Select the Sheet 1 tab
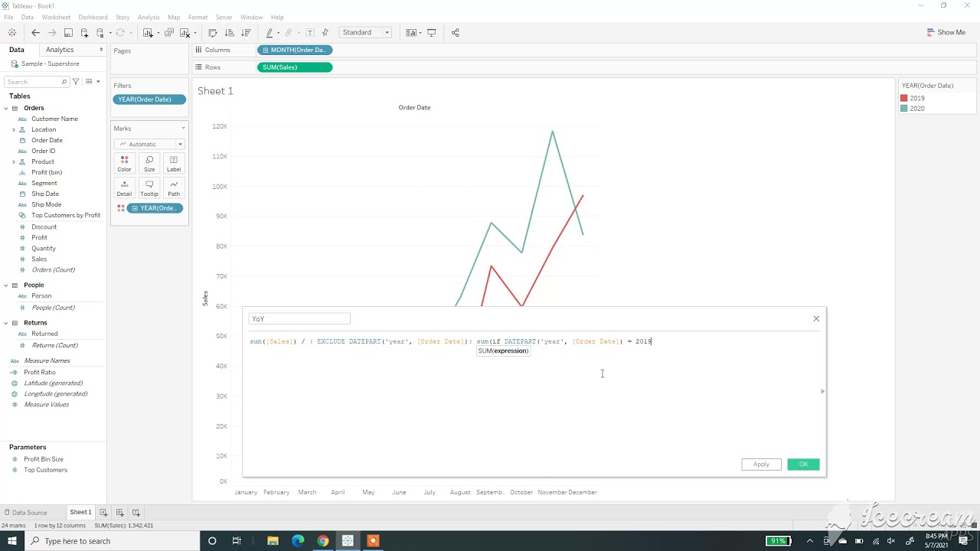 click(80, 513)
